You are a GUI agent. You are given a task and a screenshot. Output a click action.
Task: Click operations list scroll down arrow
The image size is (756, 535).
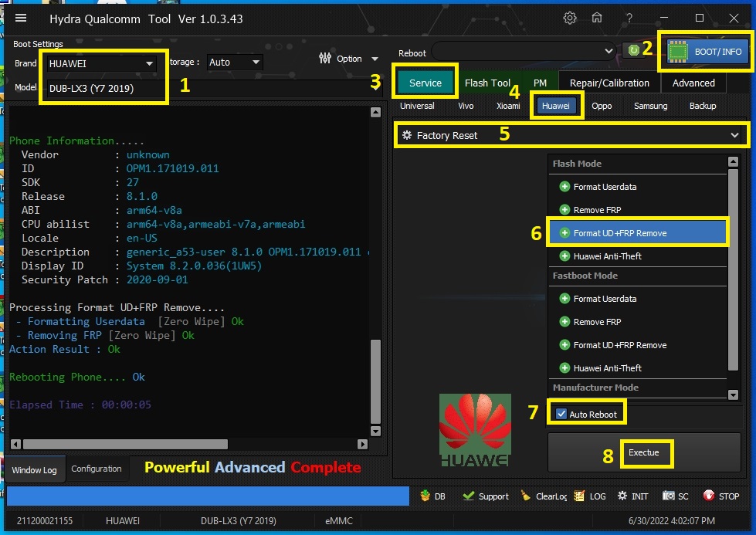coord(733,394)
